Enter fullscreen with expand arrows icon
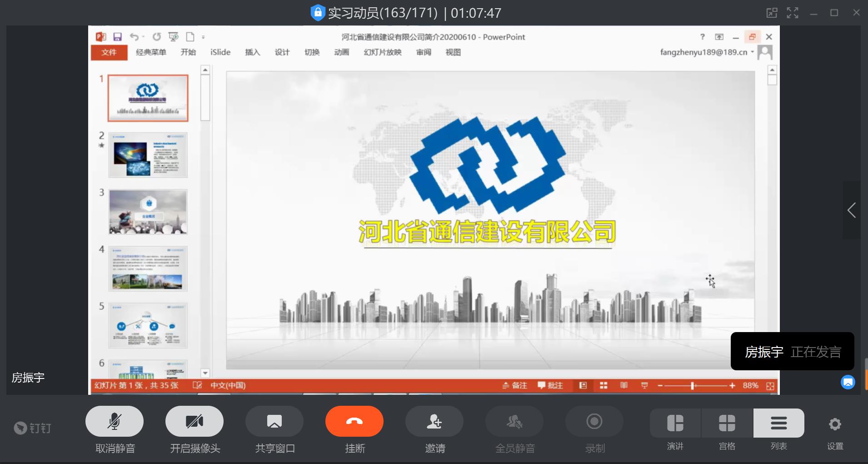 [793, 13]
